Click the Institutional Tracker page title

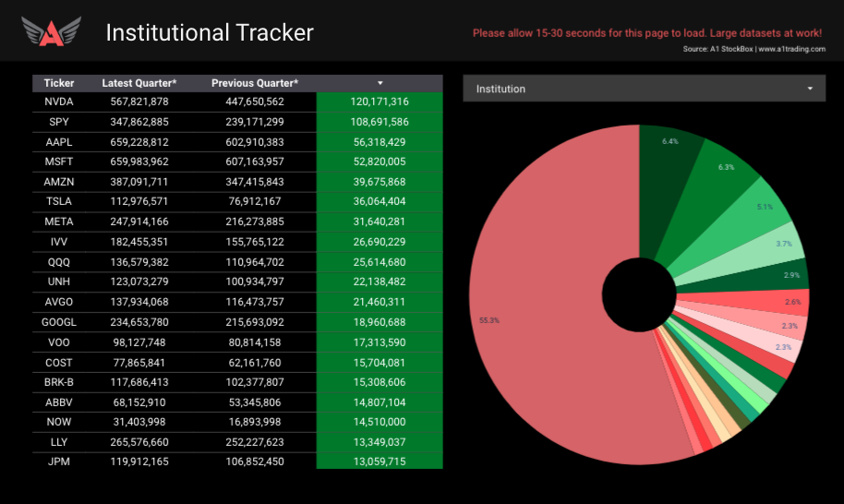pos(210,32)
